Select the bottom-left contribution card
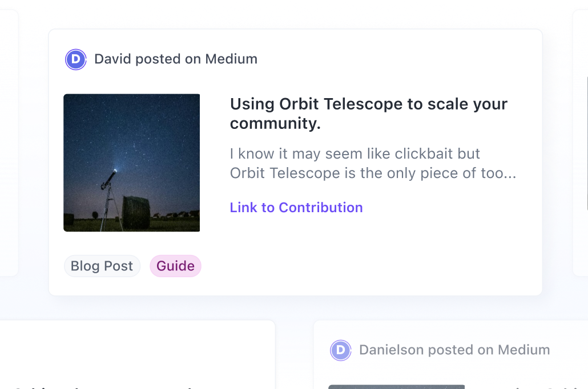The width and height of the screenshot is (588, 389). (x=137, y=354)
